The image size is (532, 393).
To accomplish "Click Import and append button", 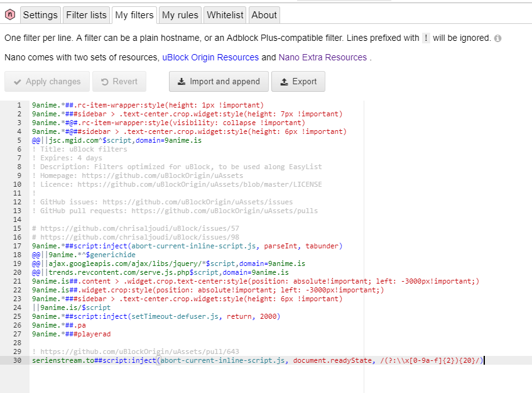I will pos(219,82).
